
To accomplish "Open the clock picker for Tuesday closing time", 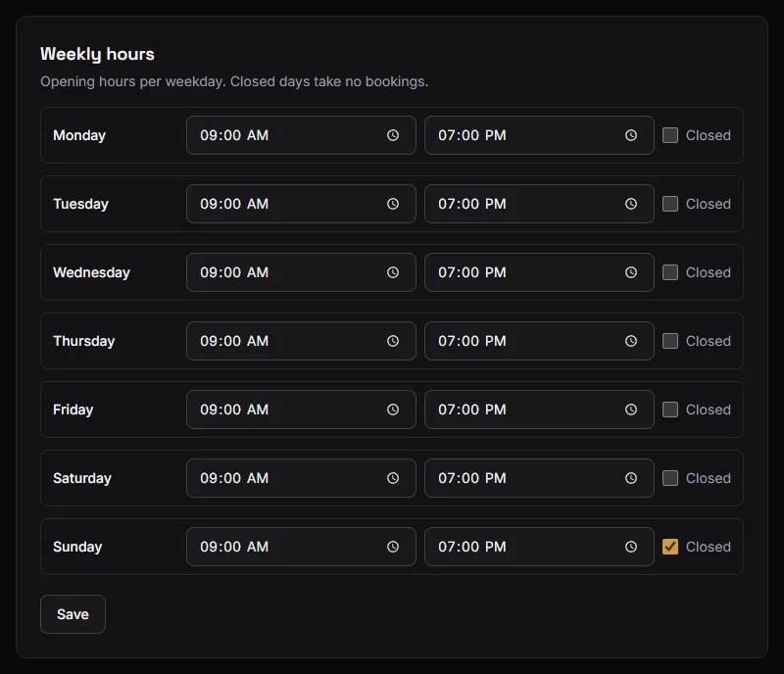I will point(631,204).
